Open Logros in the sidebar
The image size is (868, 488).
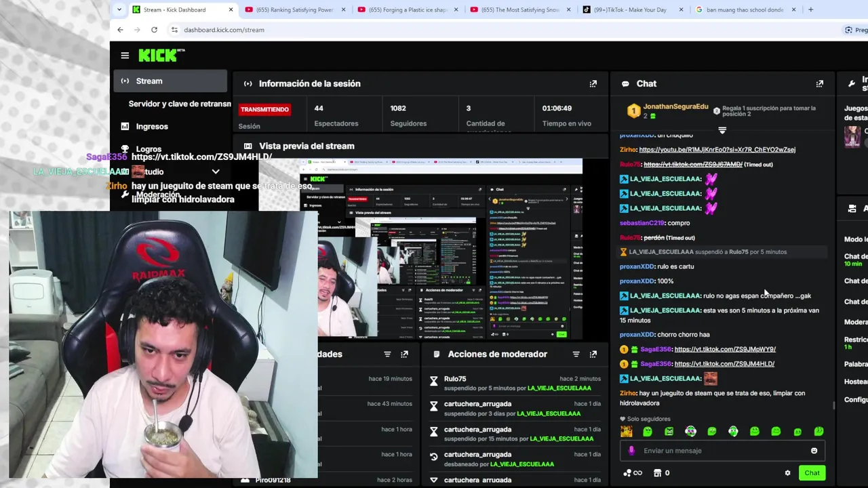(x=149, y=149)
